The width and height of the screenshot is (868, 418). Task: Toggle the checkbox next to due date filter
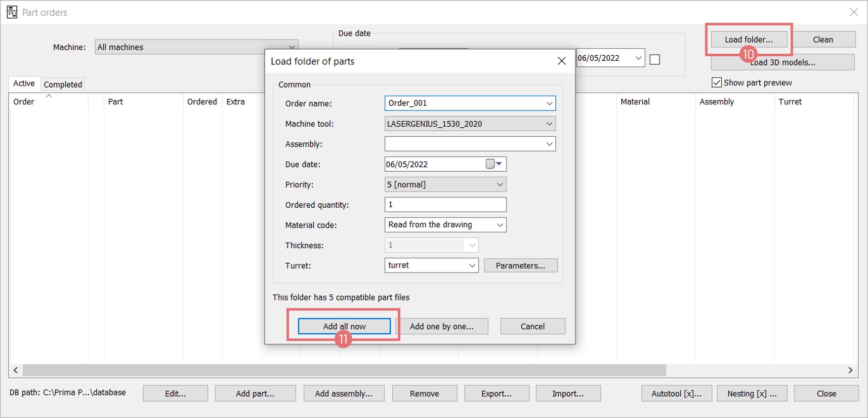pyautogui.click(x=654, y=59)
